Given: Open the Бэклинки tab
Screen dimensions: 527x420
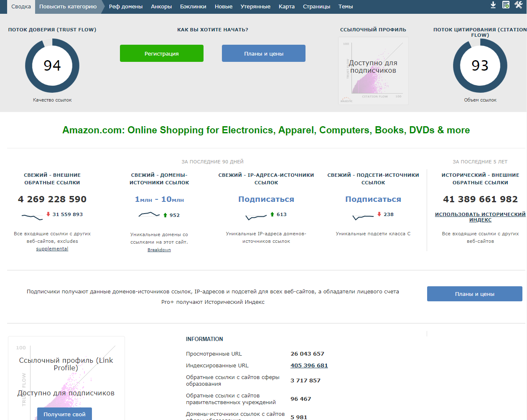Looking at the screenshot, I should [193, 7].
